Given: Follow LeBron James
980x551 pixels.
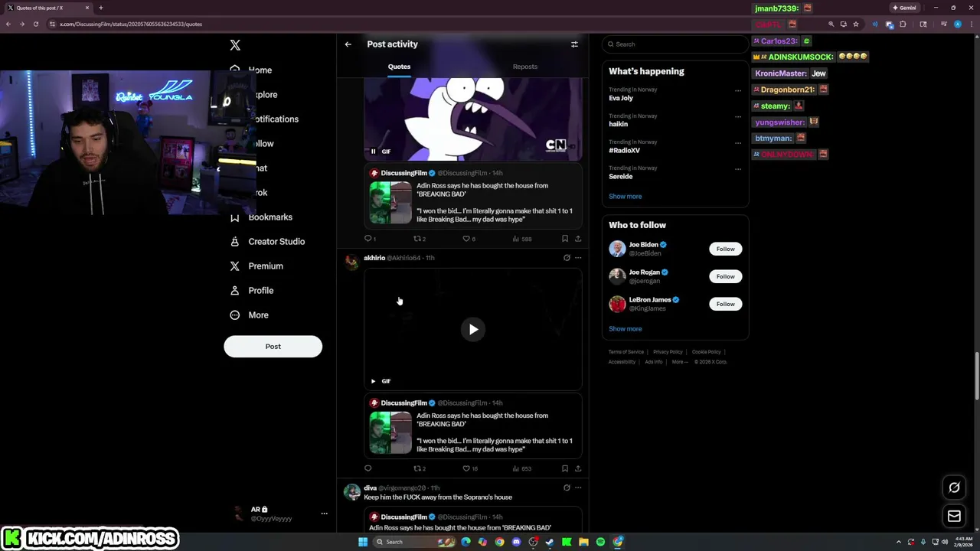Looking at the screenshot, I should click(x=725, y=304).
